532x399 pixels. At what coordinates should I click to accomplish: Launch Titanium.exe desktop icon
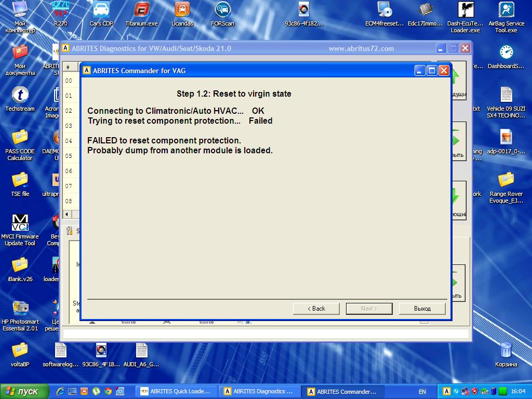[x=141, y=14]
